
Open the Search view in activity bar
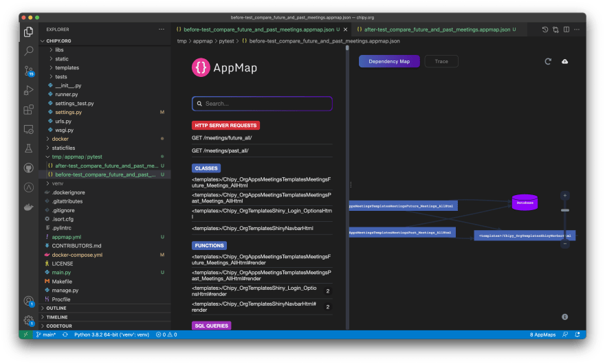tap(29, 51)
